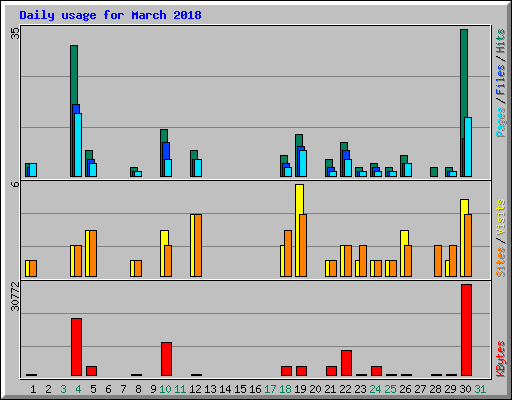The image size is (512, 400).
Task: Click green weekend day "4" on the x-axis
Action: [x=78, y=389]
